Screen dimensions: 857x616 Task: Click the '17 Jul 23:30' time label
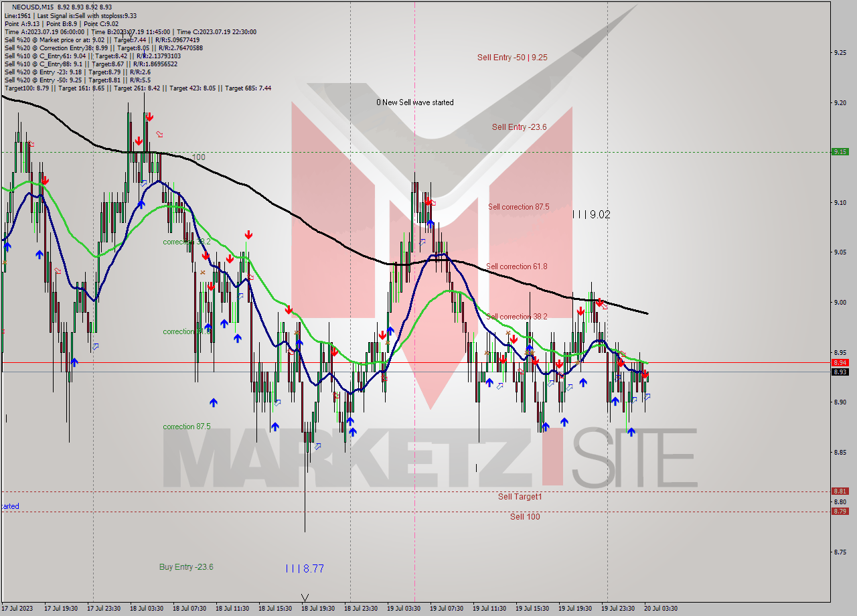[104, 609]
